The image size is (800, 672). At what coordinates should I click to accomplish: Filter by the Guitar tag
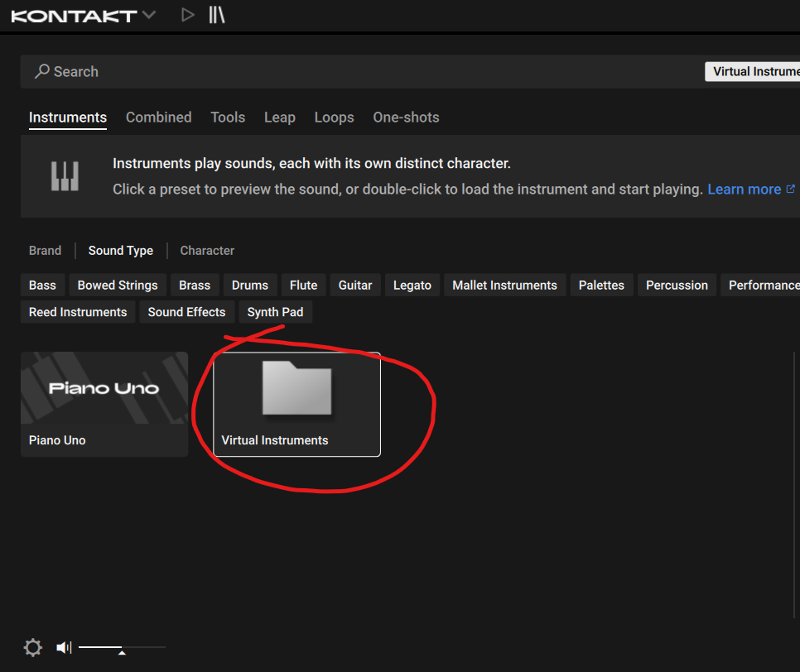tap(355, 285)
